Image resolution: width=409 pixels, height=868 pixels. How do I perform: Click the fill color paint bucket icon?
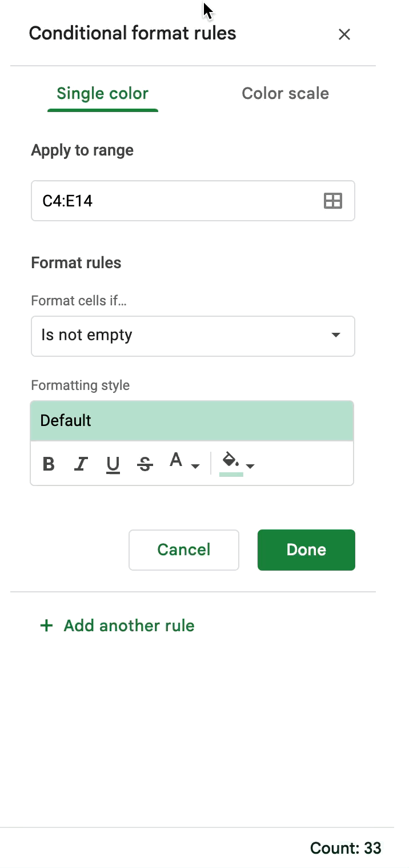(231, 461)
